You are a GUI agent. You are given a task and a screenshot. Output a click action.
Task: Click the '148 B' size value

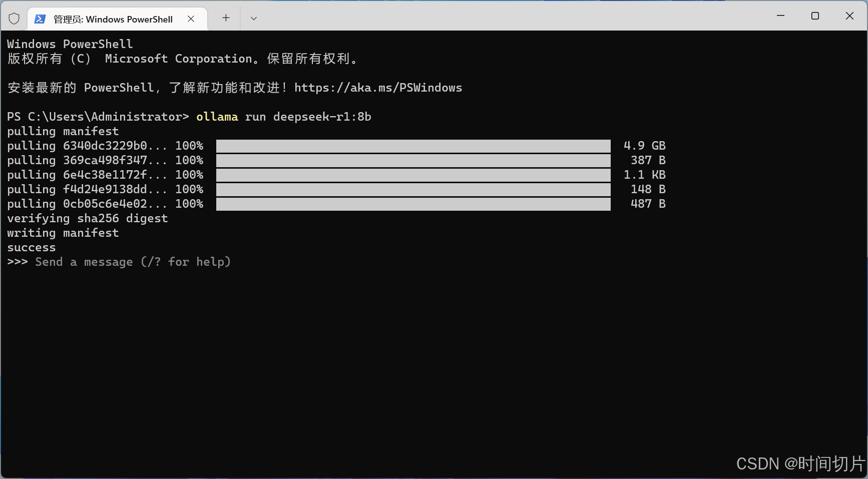(648, 189)
